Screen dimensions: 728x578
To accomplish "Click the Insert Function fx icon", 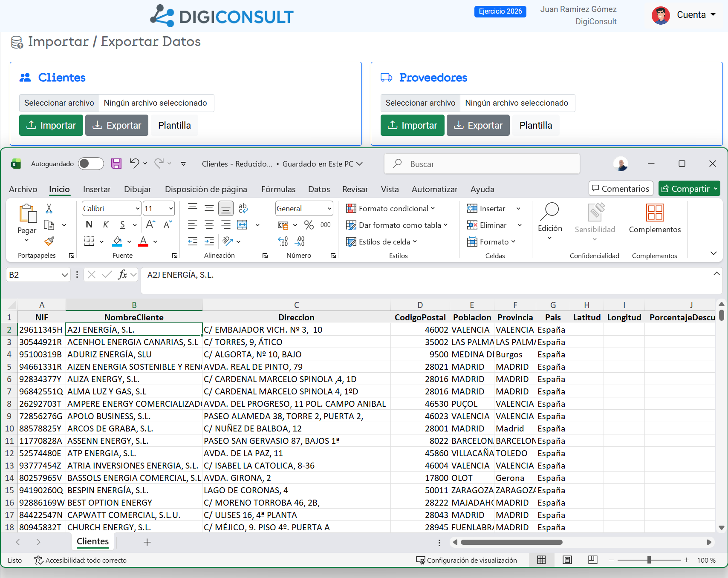I will (x=122, y=274).
